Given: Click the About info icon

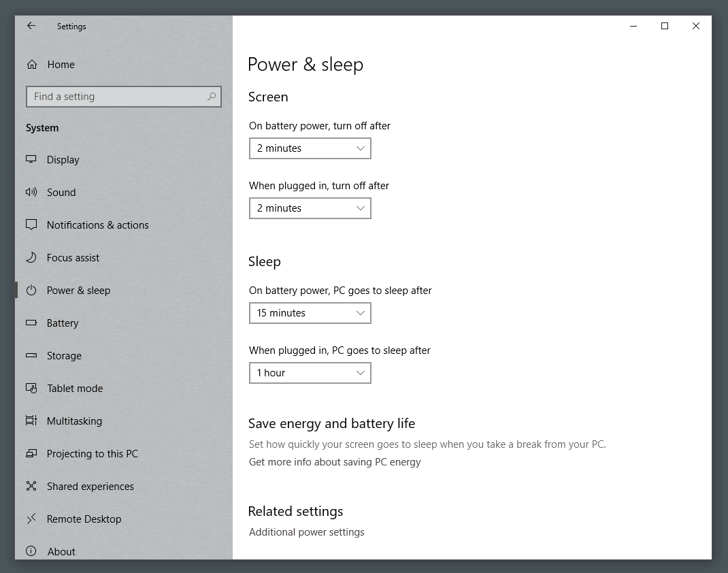Looking at the screenshot, I should [31, 551].
